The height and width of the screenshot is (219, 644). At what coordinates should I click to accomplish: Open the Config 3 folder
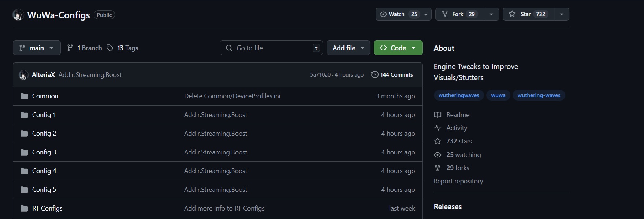point(44,152)
